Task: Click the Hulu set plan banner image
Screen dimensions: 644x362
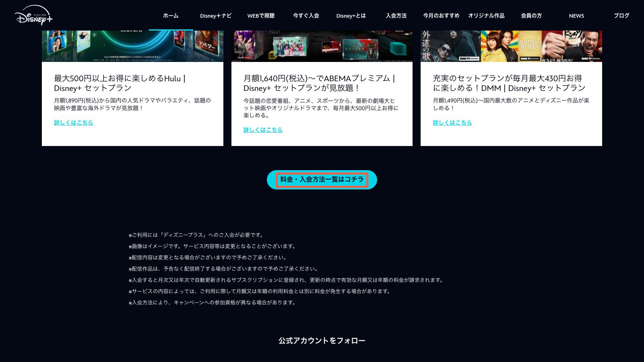Action: click(x=132, y=46)
